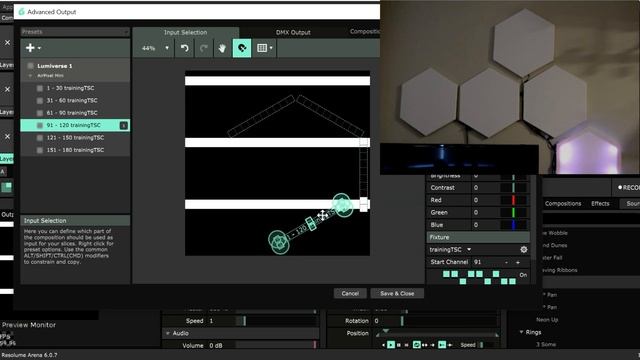Open the fixture settings gear icon
The image size is (640, 360).
pyautogui.click(x=524, y=249)
